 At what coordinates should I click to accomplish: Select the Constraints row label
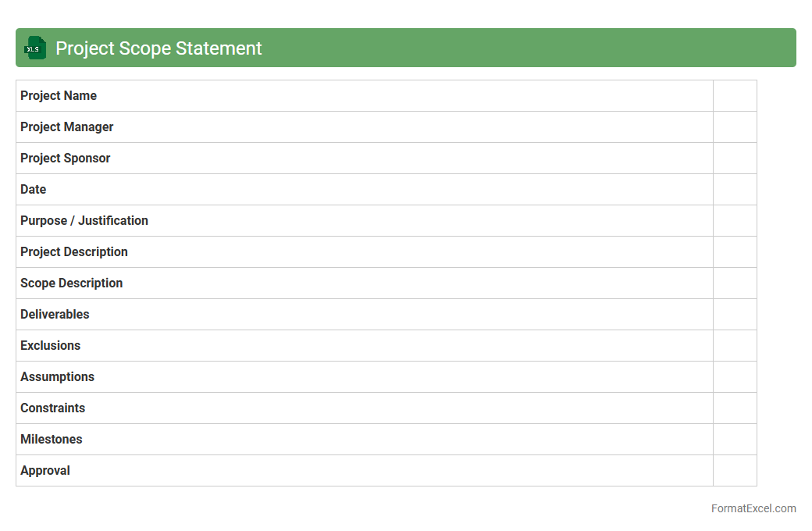click(x=53, y=408)
